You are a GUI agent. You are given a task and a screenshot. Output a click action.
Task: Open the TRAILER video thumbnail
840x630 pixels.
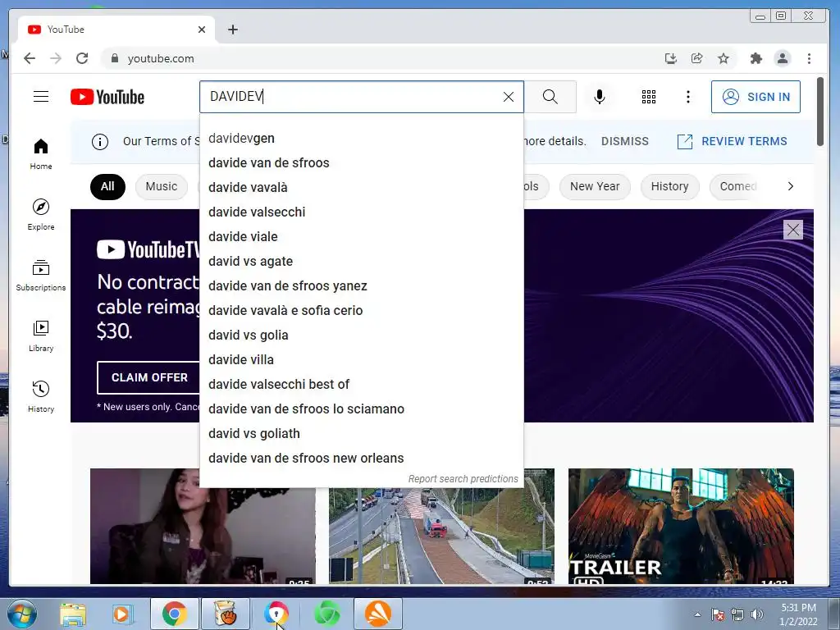click(681, 526)
